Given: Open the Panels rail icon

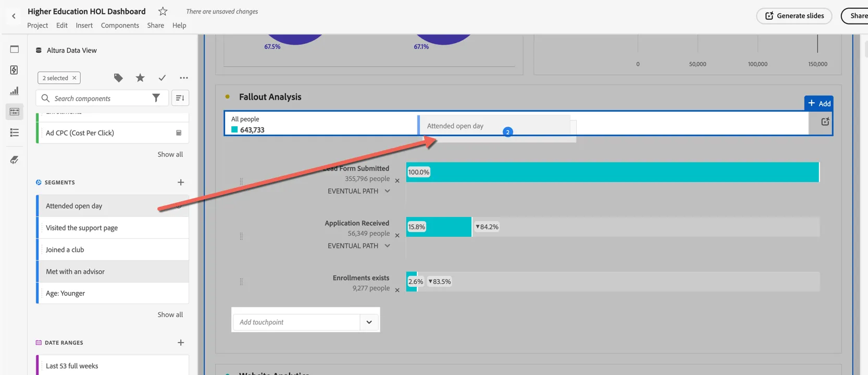Looking at the screenshot, I should point(14,49).
